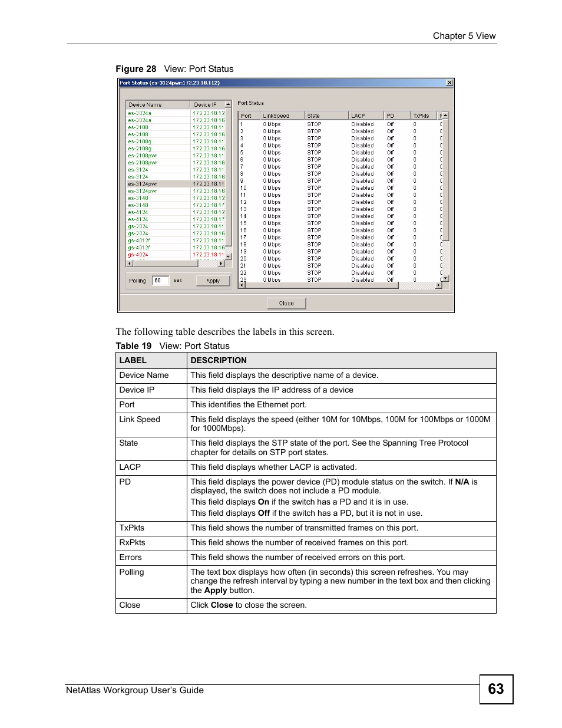Sort by the Device Name column header
562x728 pixels.
tap(158, 104)
